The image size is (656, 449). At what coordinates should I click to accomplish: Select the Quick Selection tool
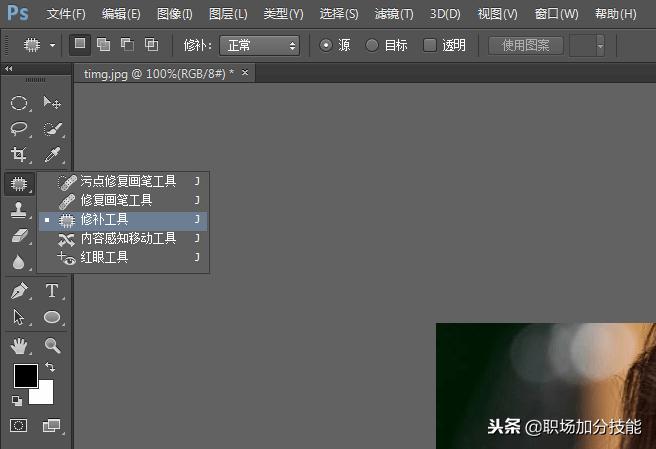[52, 129]
